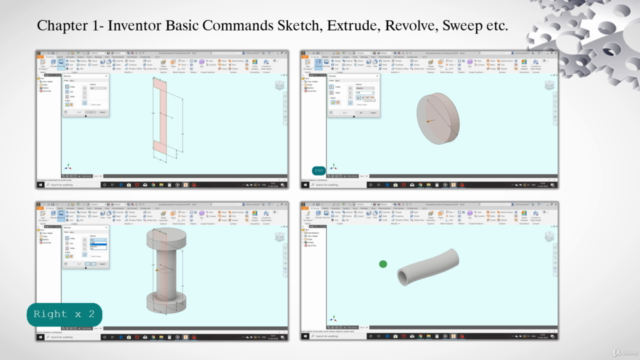640x360 pixels.
Task: Click distance value field in extruded disc Extrude dialog
Action: point(364,93)
